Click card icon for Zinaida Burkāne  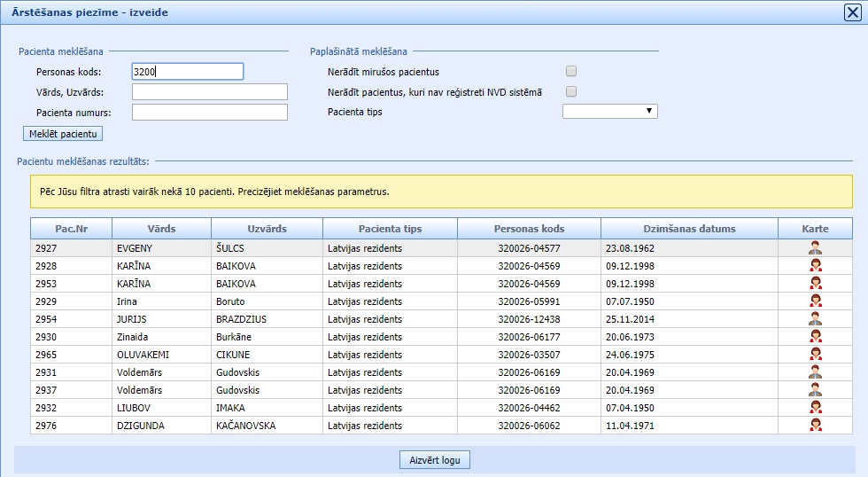pyautogui.click(x=815, y=337)
